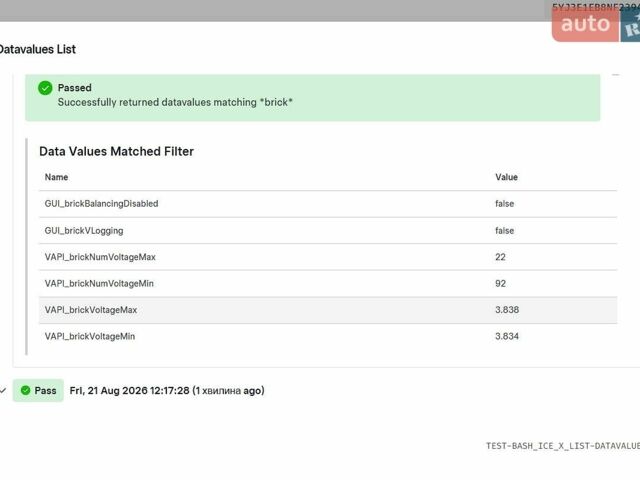Click value 3.834 for VAPI_brickVoltageMin
640x480 pixels.
coord(507,336)
